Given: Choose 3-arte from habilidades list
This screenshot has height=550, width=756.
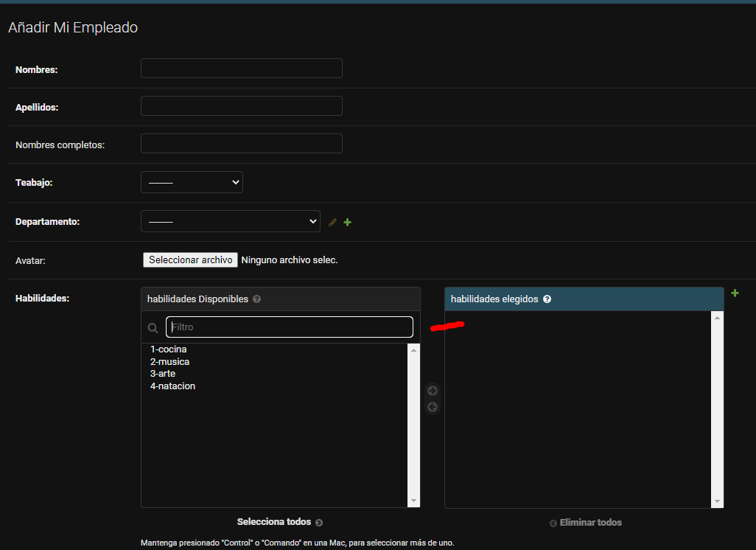Looking at the screenshot, I should (163, 374).
